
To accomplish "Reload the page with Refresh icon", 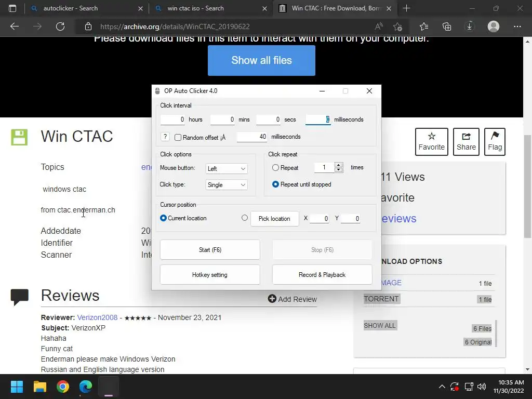I will 60,26.
